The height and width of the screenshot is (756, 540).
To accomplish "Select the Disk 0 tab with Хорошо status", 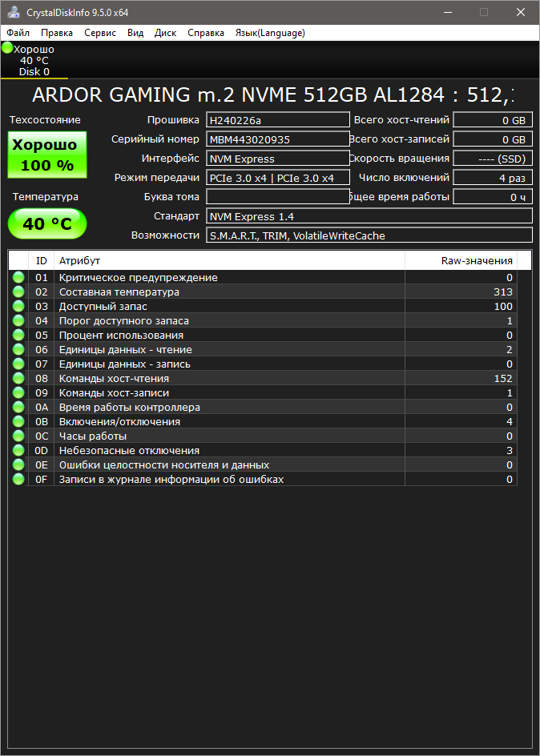I will tap(34, 60).
